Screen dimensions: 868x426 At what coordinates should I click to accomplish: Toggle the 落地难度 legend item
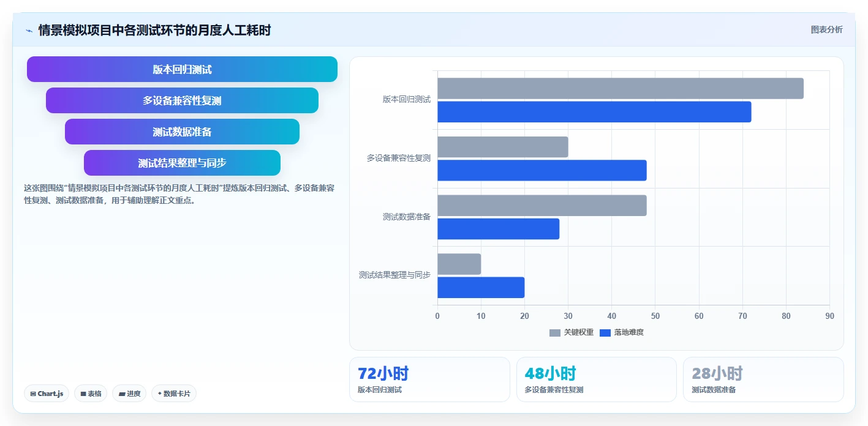(x=621, y=332)
